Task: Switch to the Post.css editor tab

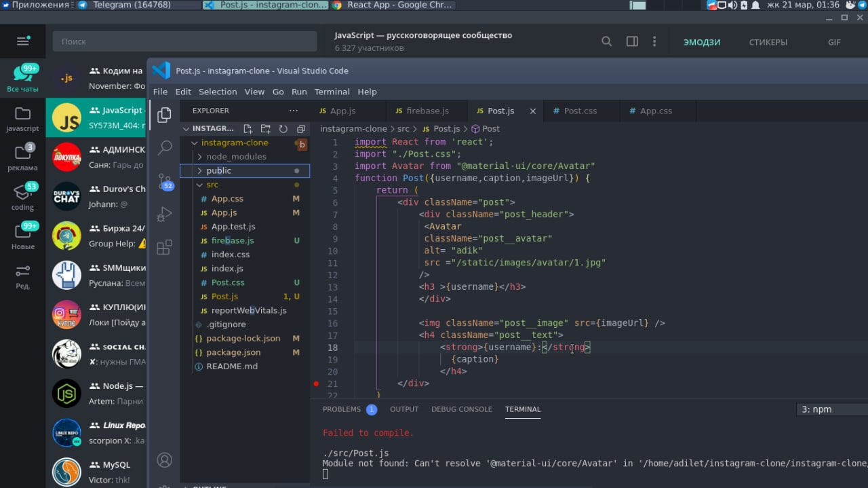Action: click(x=580, y=111)
